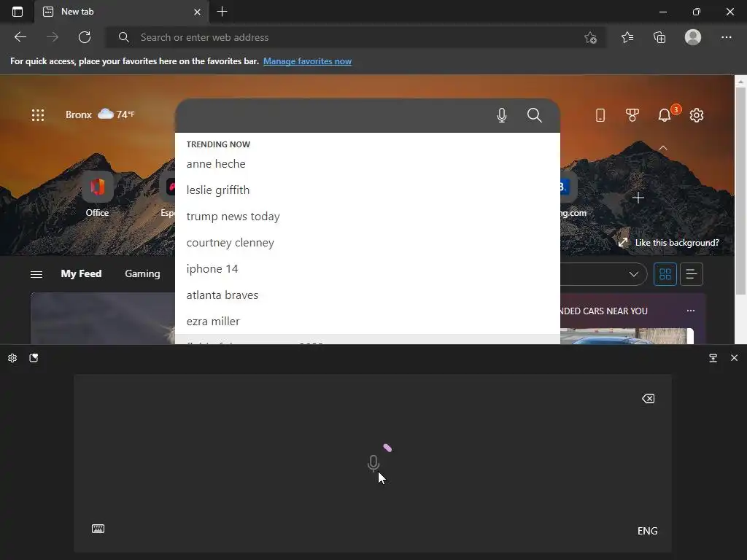747x560 pixels.
Task: Go back with the back arrow
Action: (x=20, y=37)
